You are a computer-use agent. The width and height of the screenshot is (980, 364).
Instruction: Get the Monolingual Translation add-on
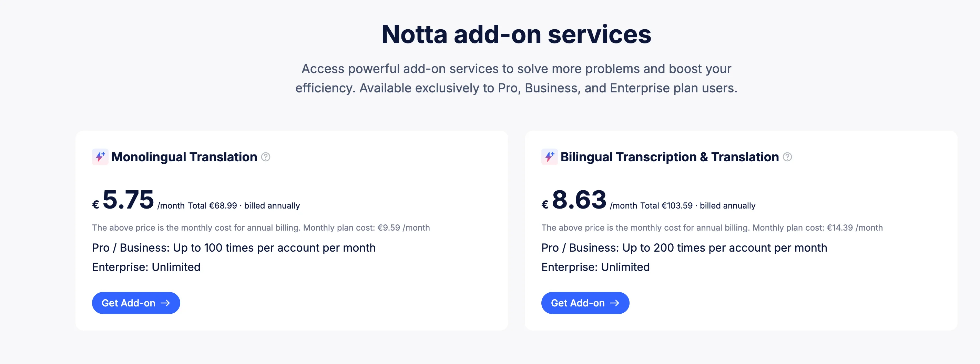tap(136, 303)
